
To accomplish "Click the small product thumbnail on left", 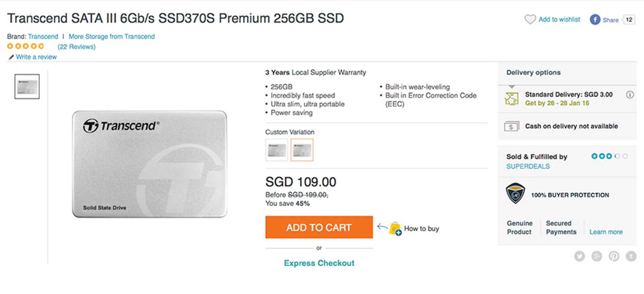I will (x=27, y=86).
